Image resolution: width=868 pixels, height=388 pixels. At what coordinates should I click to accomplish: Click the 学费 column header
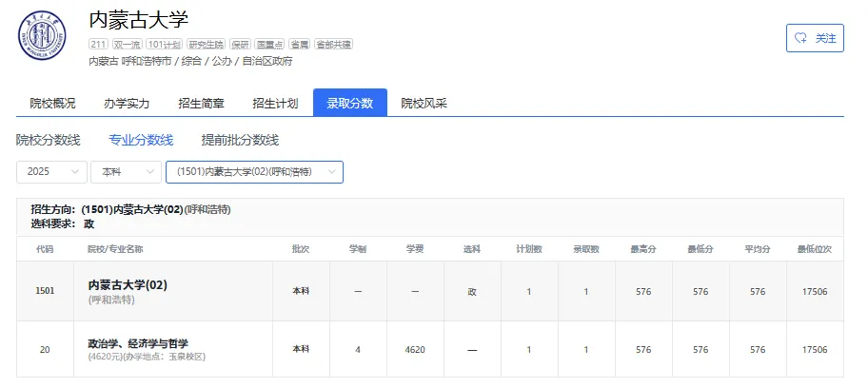tap(415, 249)
